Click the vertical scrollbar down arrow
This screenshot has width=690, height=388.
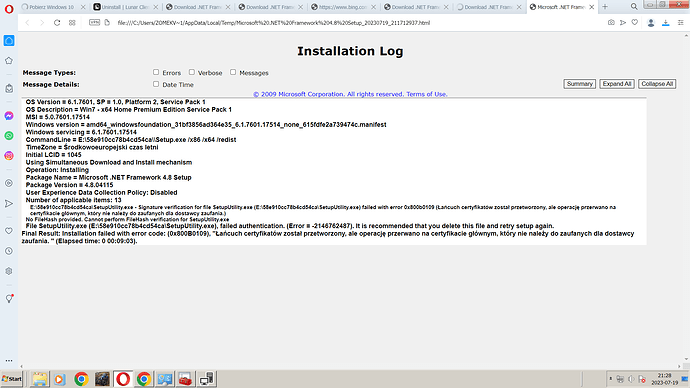pos(686,359)
